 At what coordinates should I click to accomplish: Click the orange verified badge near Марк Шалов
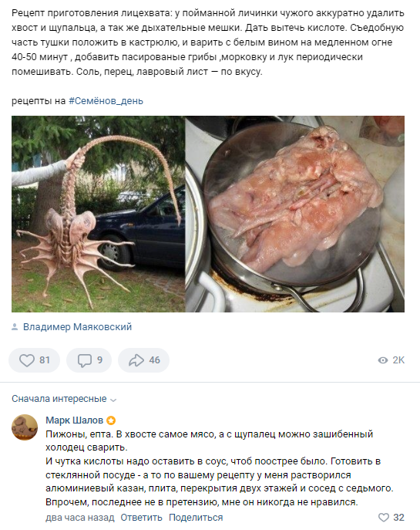[111, 420]
